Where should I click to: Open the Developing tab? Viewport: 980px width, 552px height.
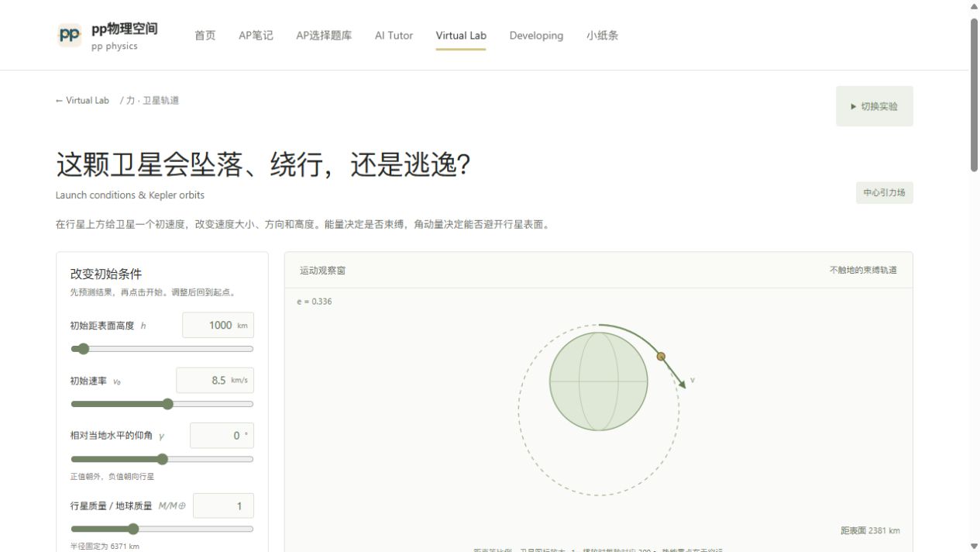pos(536,36)
